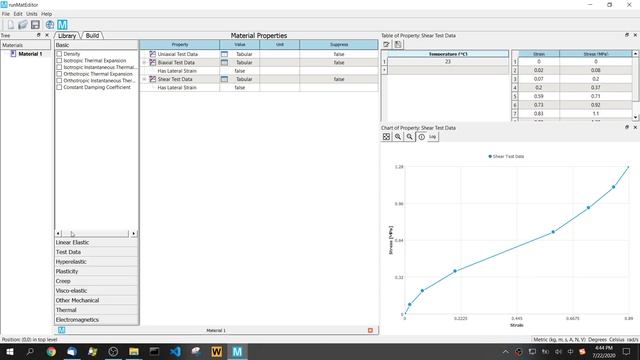
Task: Expand the Hyperelastic category
Action: [x=96, y=262]
